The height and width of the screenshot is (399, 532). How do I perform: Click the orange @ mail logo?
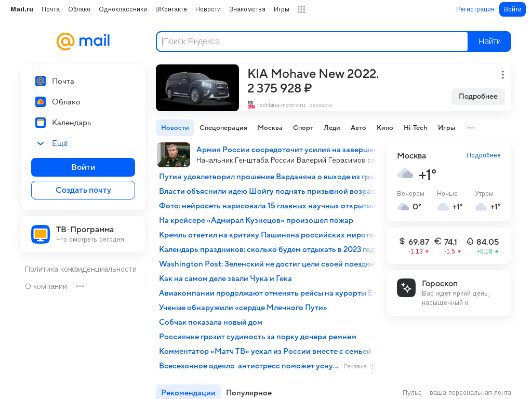pos(83,41)
